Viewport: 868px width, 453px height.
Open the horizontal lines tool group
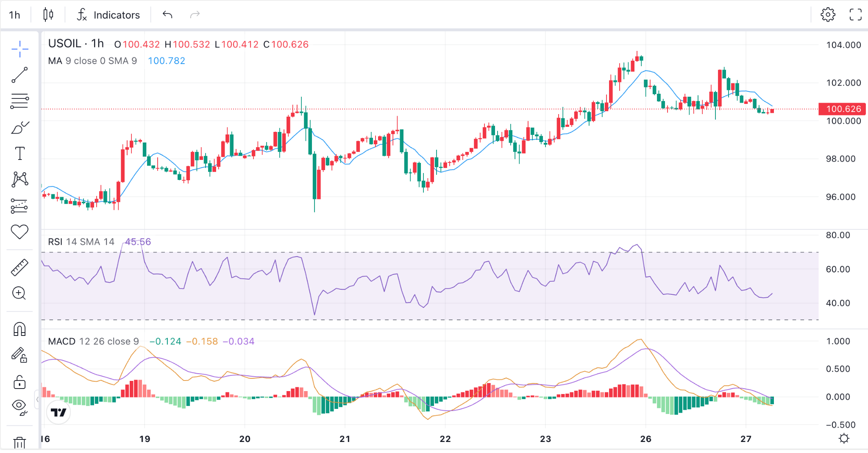coord(19,101)
